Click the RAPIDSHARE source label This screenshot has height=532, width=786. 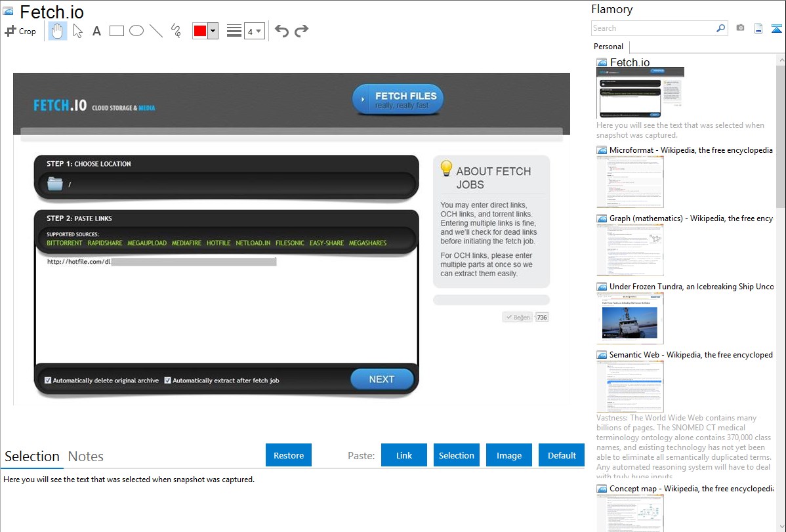coord(105,243)
